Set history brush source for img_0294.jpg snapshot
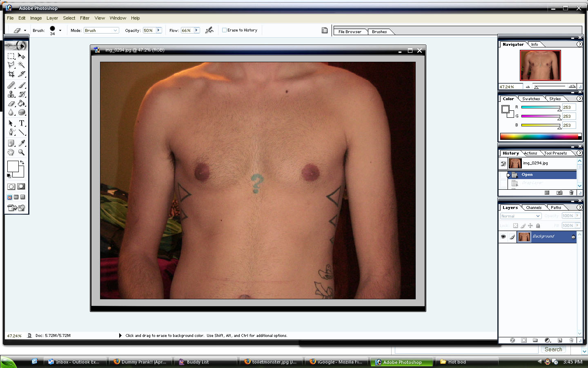This screenshot has width=588, height=368. pos(503,164)
